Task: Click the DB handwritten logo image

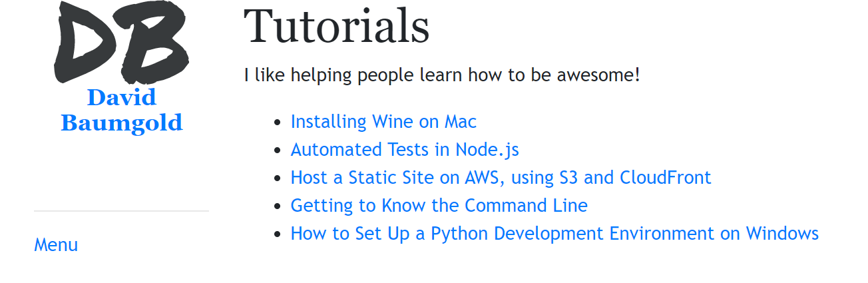Action: pos(122,41)
